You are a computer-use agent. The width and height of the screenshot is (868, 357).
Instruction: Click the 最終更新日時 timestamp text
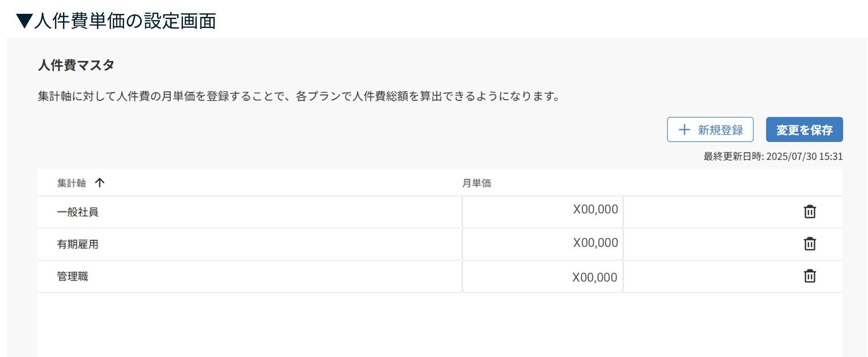pos(773,156)
